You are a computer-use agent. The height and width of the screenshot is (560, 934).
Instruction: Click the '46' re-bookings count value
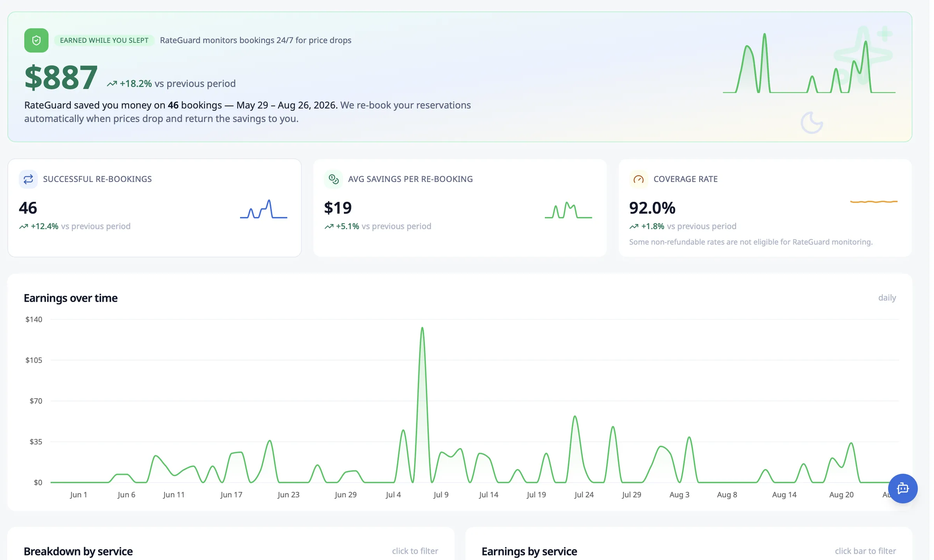(28, 208)
